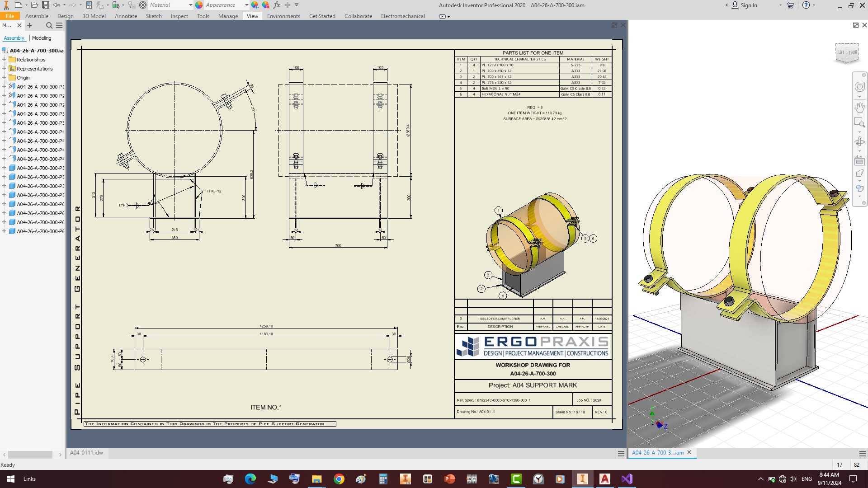Click the Save icon in quick access toolbar
The width and height of the screenshot is (868, 488).
coord(46,5)
